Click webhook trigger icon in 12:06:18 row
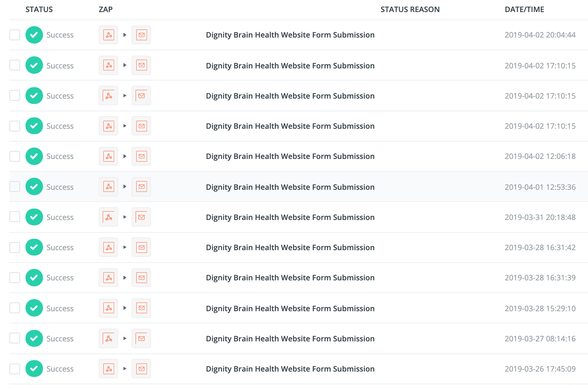The height and width of the screenshot is (389, 588). click(108, 156)
